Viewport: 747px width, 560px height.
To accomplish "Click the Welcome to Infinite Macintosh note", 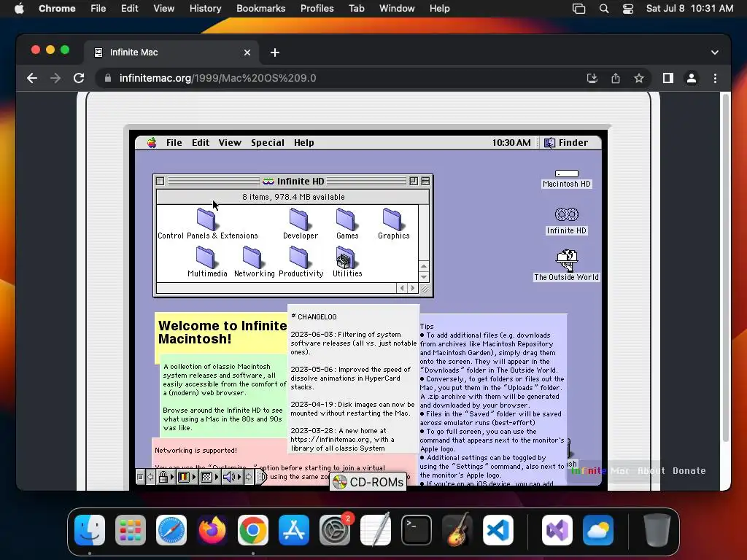I will click(222, 332).
